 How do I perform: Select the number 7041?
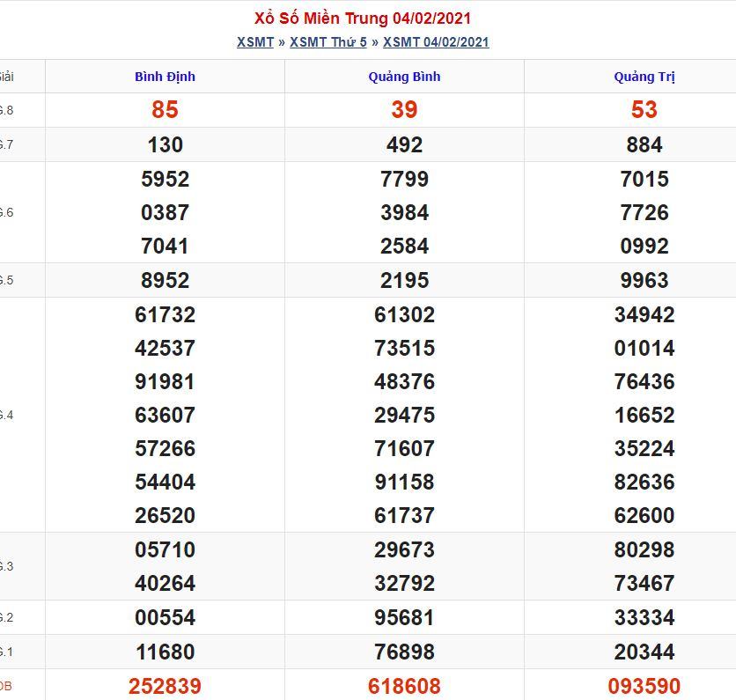165,246
